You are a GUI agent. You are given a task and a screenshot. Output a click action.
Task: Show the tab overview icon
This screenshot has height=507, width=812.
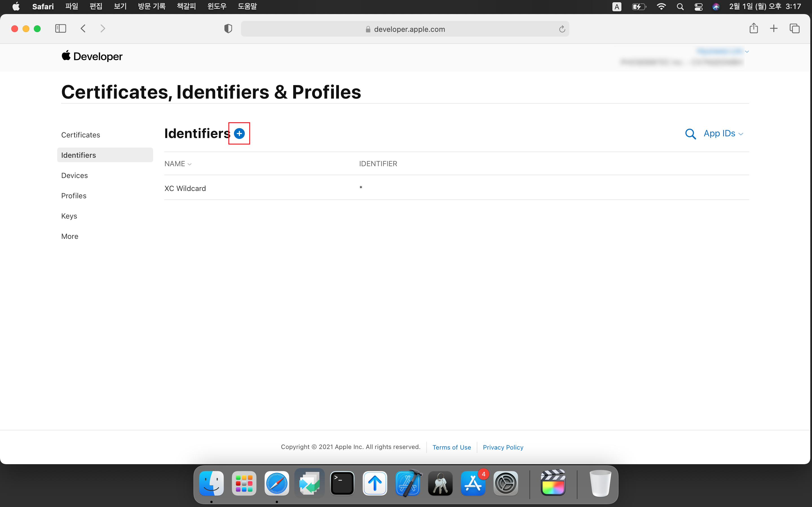point(794,28)
